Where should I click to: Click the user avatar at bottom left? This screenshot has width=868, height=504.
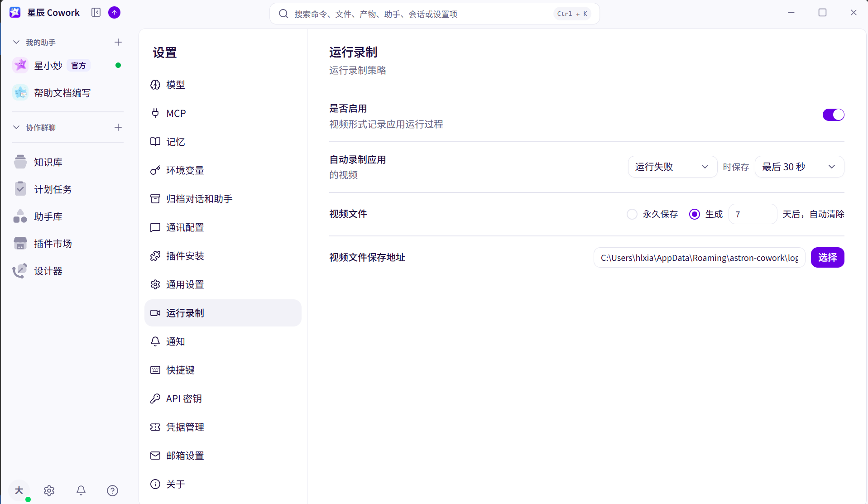click(19, 490)
